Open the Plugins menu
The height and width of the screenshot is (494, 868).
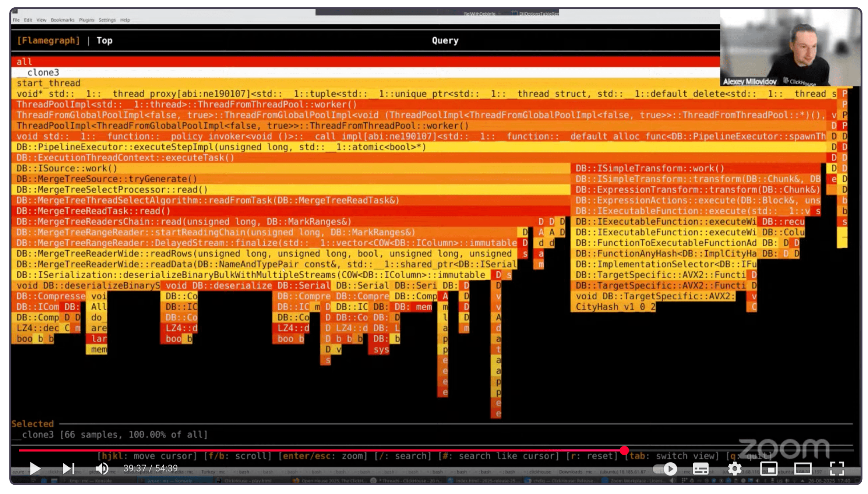point(87,20)
